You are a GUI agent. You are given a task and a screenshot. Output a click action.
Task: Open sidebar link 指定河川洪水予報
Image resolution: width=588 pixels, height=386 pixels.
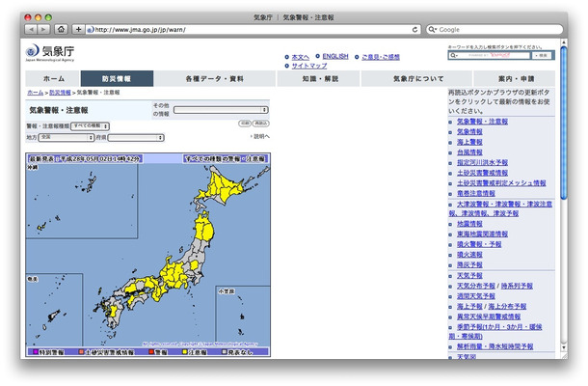[x=482, y=162]
